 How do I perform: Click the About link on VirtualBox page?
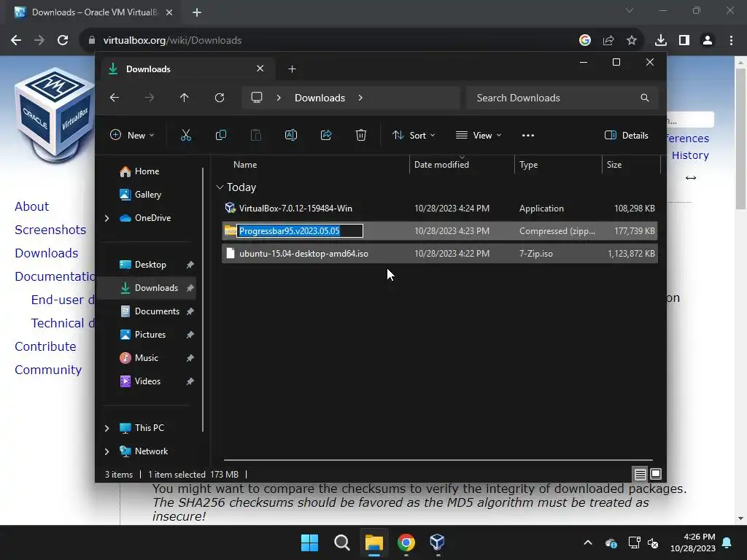pyautogui.click(x=32, y=206)
